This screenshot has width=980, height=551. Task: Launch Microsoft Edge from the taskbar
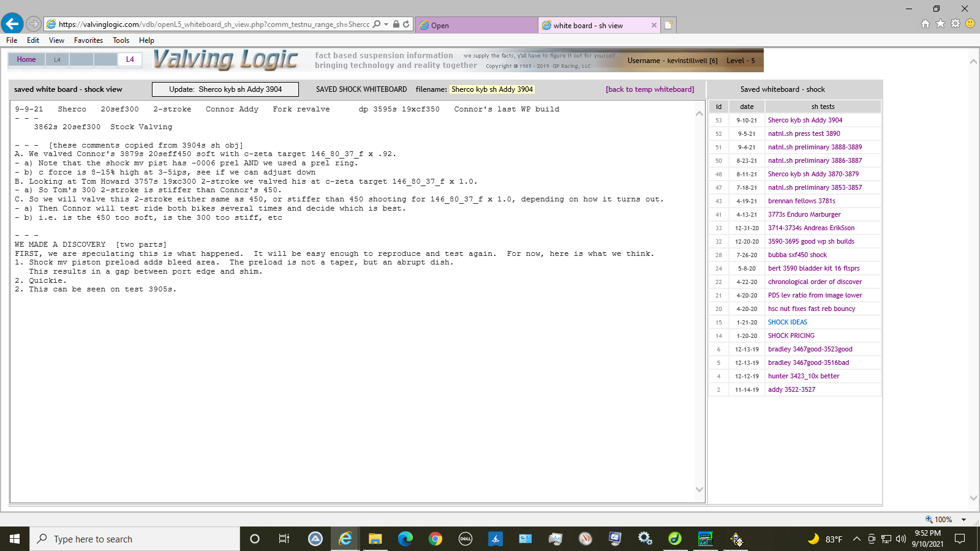tap(405, 539)
